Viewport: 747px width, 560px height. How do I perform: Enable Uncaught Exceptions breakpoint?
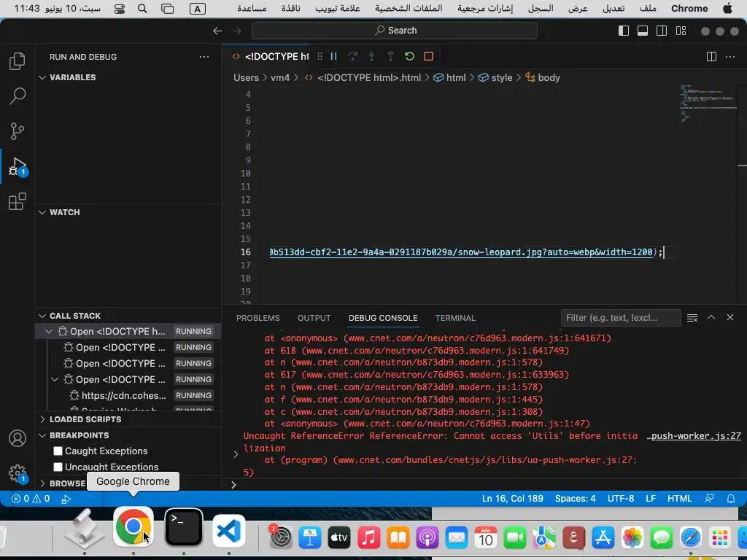58,467
